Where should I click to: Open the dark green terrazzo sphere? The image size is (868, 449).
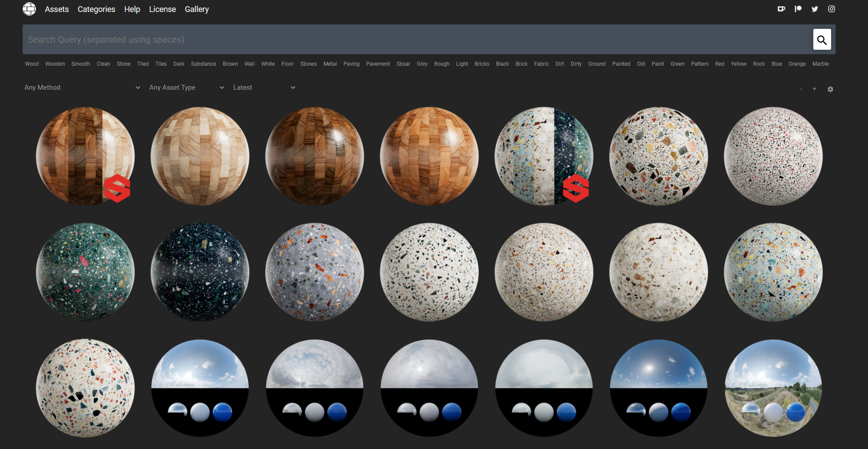click(85, 272)
